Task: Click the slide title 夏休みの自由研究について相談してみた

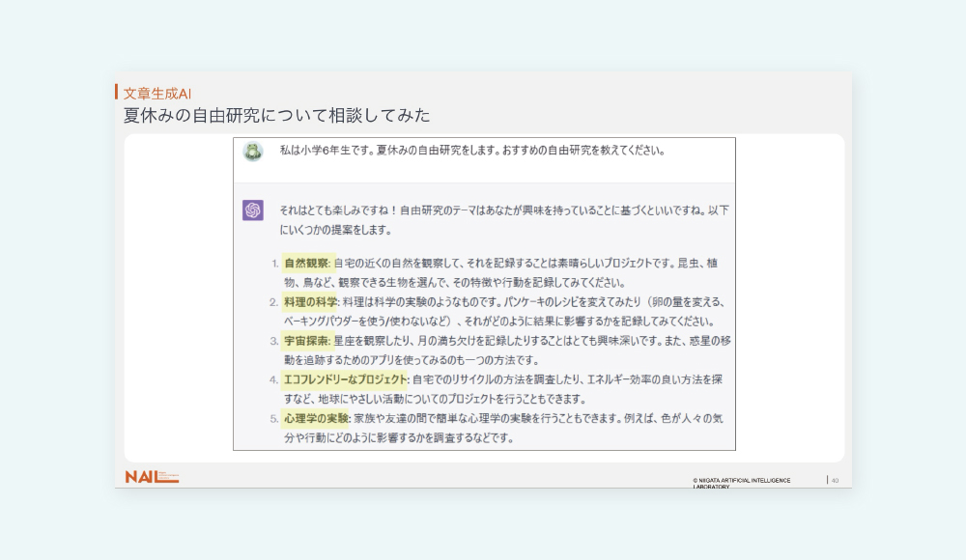Action: click(276, 115)
